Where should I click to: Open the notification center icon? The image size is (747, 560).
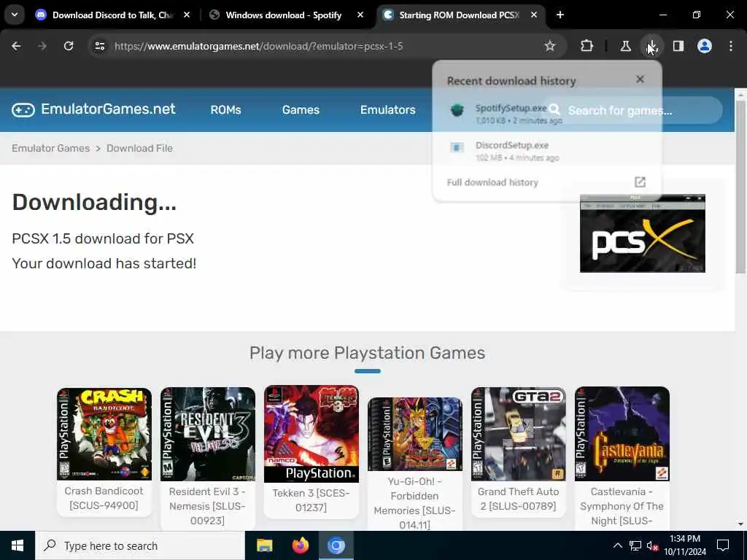coord(723,545)
